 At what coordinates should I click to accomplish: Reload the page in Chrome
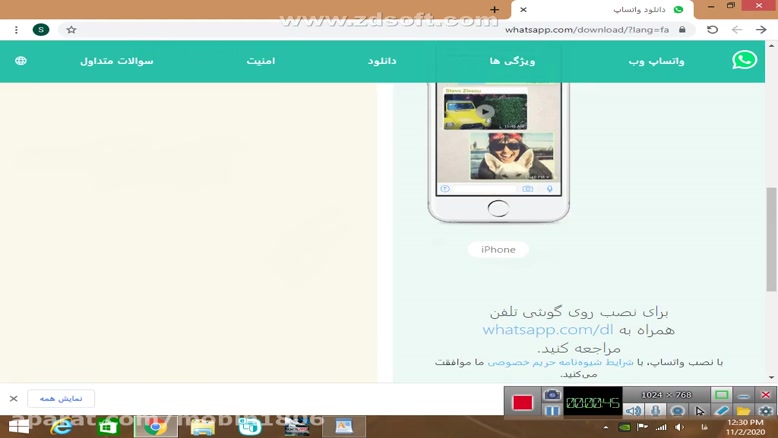pos(712,30)
